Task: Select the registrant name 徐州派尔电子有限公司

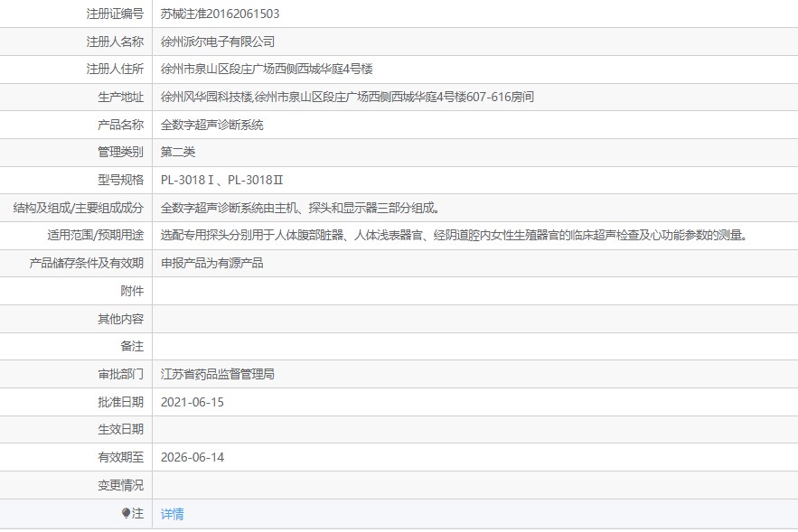Action: click(218, 42)
